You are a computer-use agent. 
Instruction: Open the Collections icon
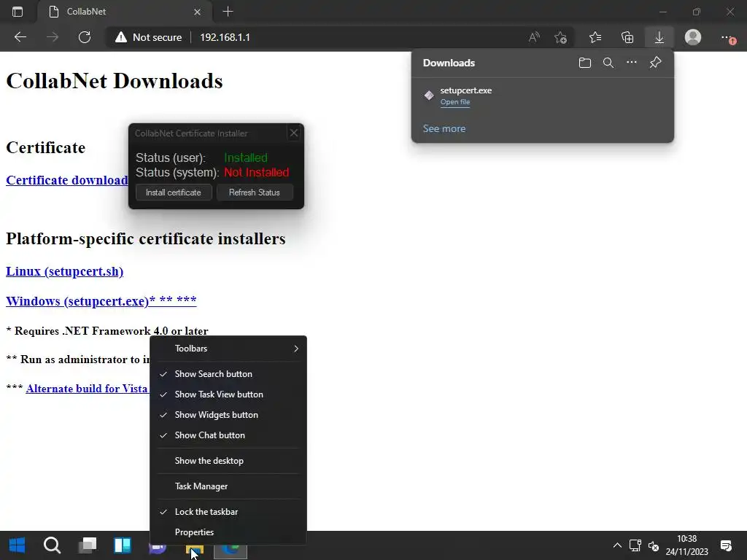[627, 37]
